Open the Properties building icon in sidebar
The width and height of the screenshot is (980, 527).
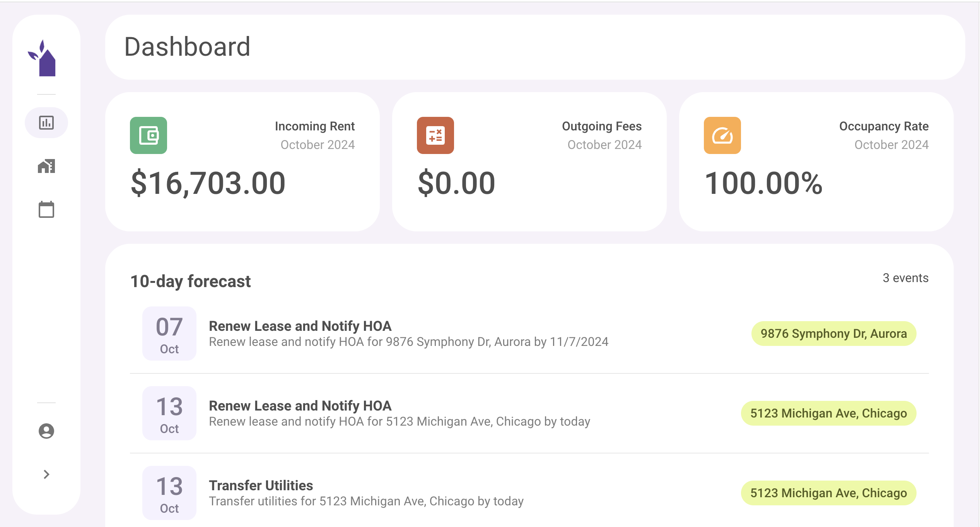46,166
